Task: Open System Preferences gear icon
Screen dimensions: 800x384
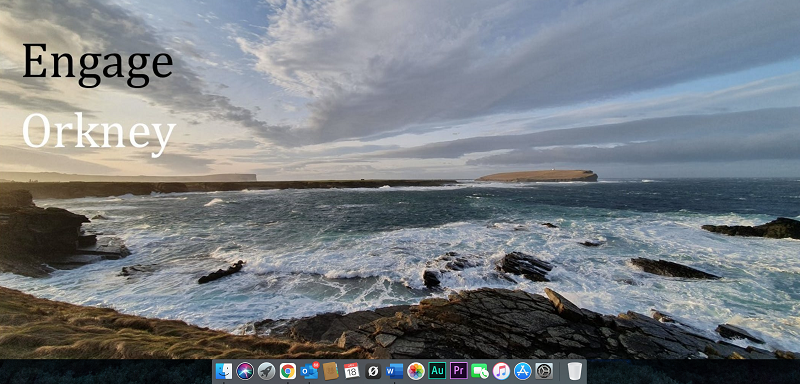Action: click(544, 371)
